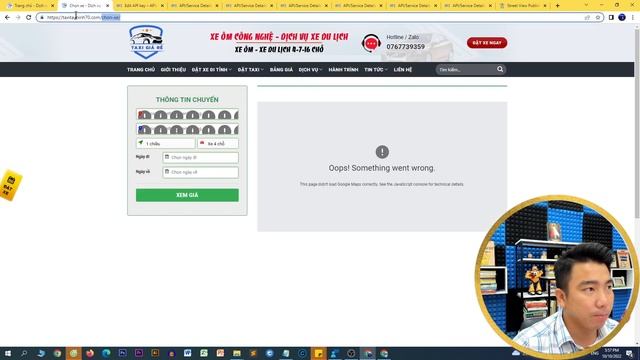This screenshot has width=640, height=360.
Task: Click the share page icon in address bar
Action: pyautogui.click(x=587, y=18)
